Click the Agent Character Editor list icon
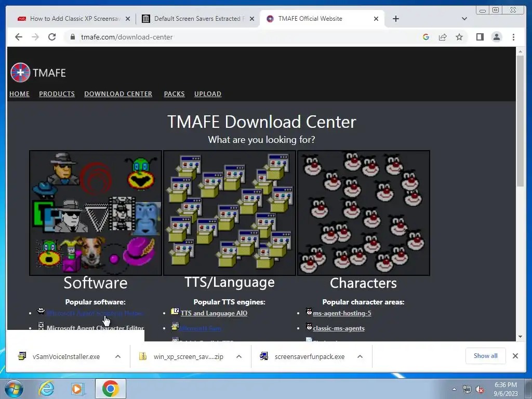The width and height of the screenshot is (532, 399). coord(41,326)
